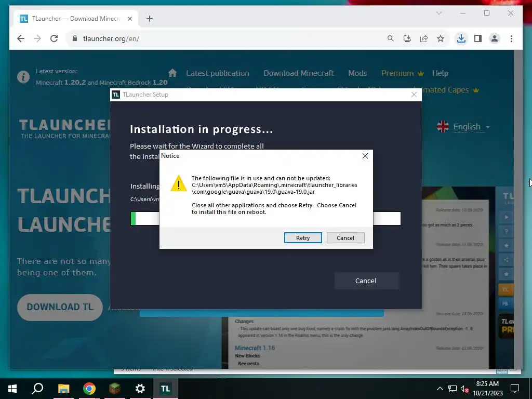Switch to TL installer on taskbar
Image resolution: width=532 pixels, height=399 pixels.
(166, 389)
